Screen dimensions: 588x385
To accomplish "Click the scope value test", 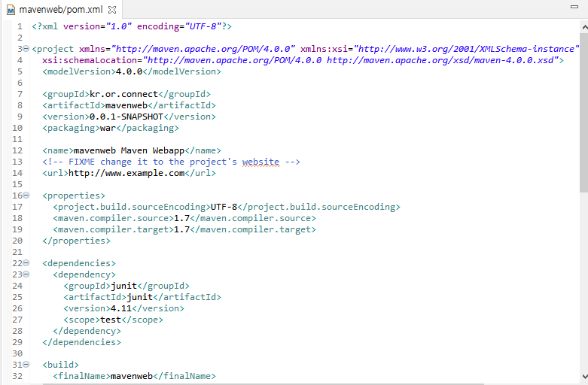I will (111, 320).
